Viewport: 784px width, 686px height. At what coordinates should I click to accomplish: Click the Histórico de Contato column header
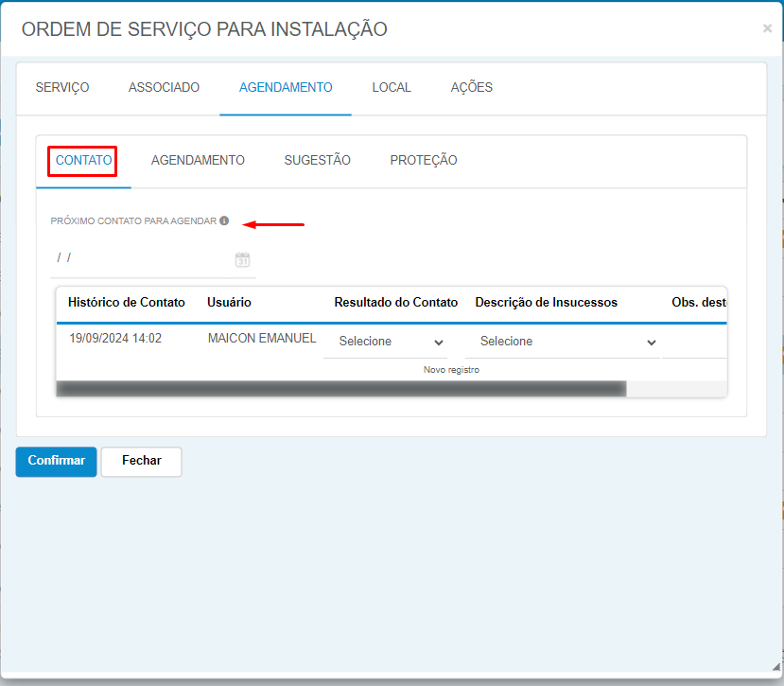point(127,302)
